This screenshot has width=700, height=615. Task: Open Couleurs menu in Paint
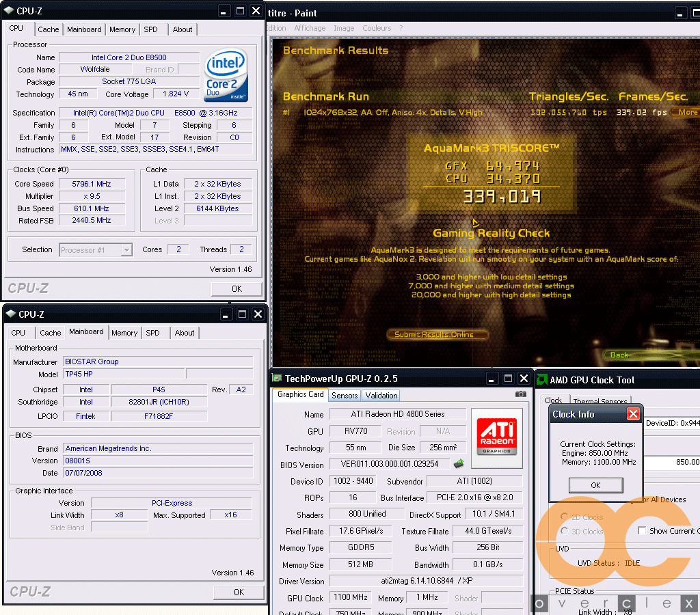pos(377,28)
